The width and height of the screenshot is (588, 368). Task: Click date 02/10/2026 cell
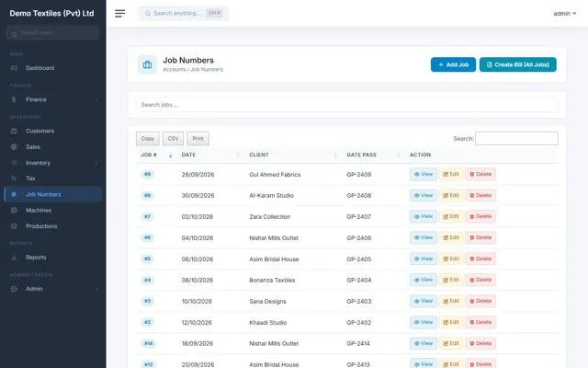(x=198, y=217)
